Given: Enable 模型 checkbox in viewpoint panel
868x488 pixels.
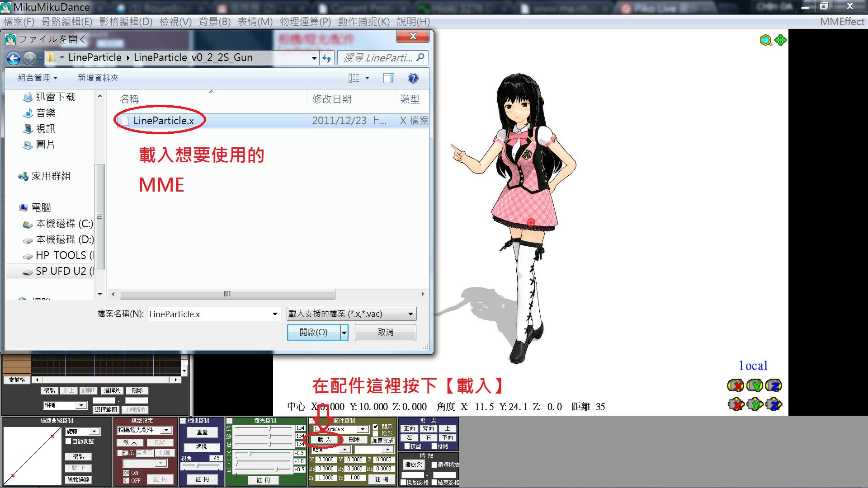Looking at the screenshot, I should [x=407, y=446].
